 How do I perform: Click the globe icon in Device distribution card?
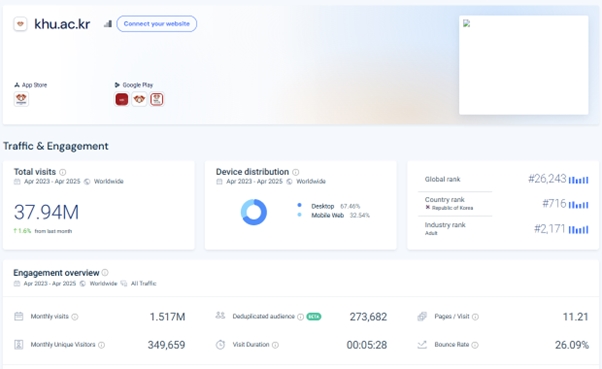[289, 182]
